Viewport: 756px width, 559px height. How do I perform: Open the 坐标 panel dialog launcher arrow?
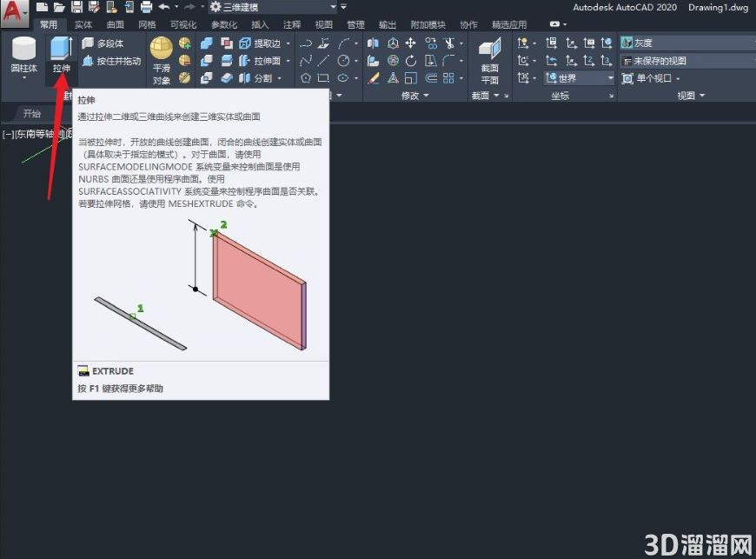(x=611, y=96)
